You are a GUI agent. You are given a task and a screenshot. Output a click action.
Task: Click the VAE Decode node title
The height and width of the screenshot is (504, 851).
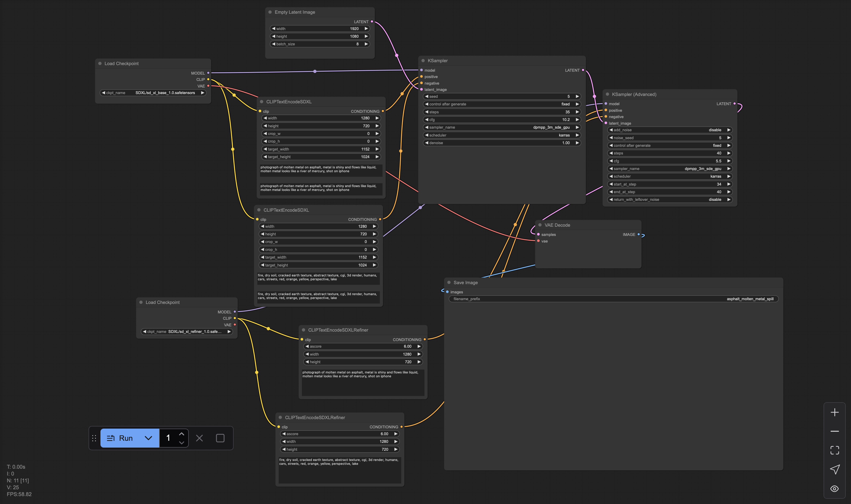(x=557, y=225)
